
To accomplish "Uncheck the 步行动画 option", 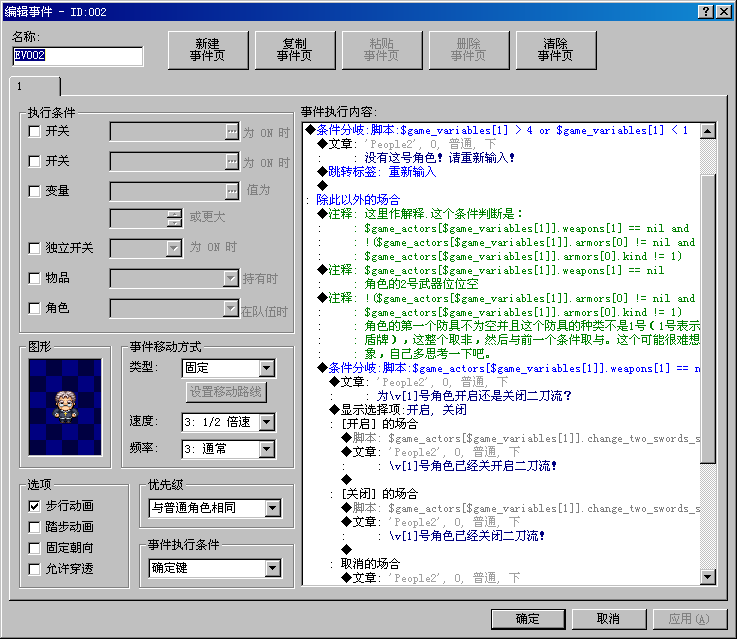I will pyautogui.click(x=34, y=506).
